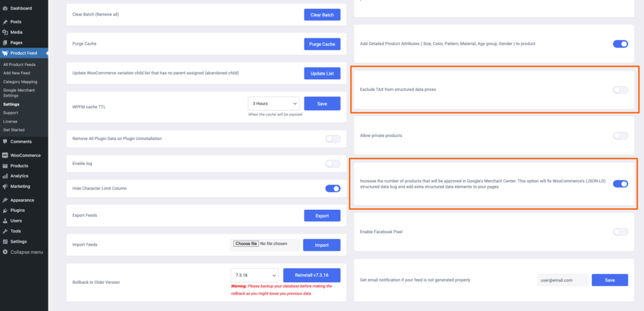Click the Collapse menu arrow icon
644x311 pixels.
[x=5, y=252]
